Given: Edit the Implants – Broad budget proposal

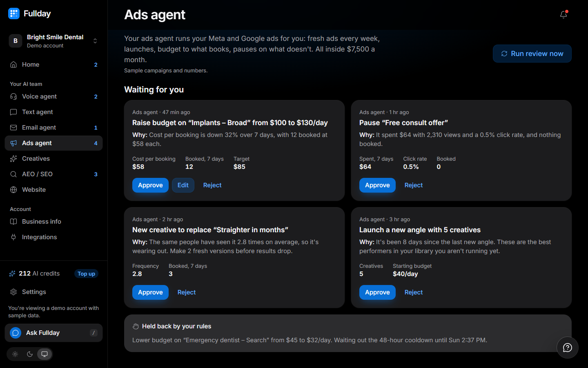Looking at the screenshot, I should (x=183, y=185).
